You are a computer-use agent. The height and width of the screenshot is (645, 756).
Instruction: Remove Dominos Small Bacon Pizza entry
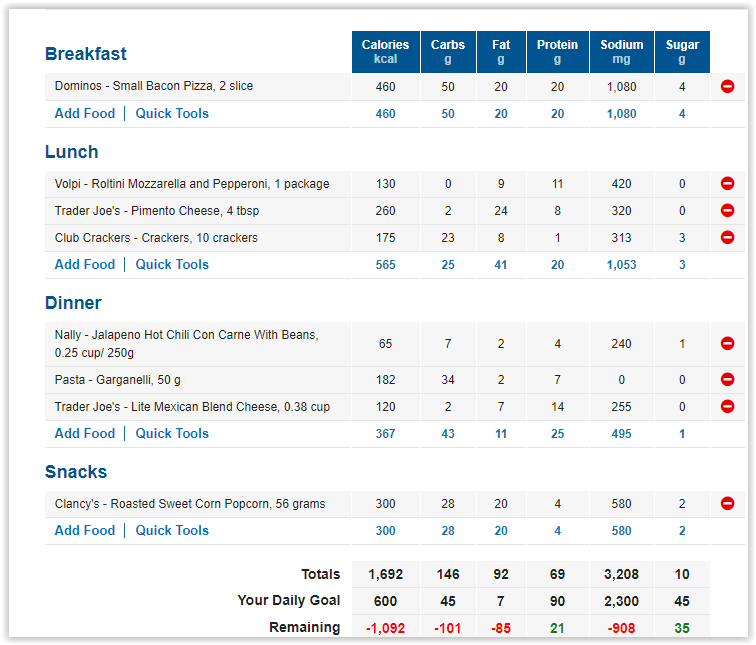click(727, 86)
